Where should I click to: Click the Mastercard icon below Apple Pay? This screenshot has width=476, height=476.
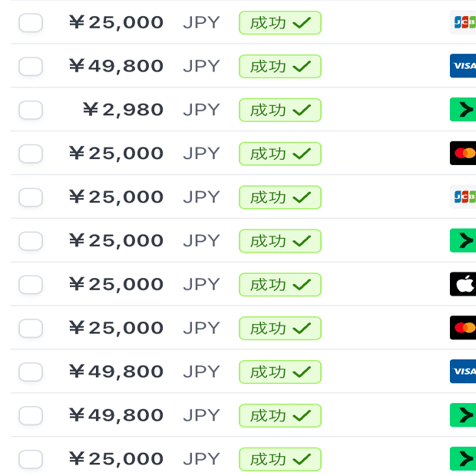pos(463,328)
